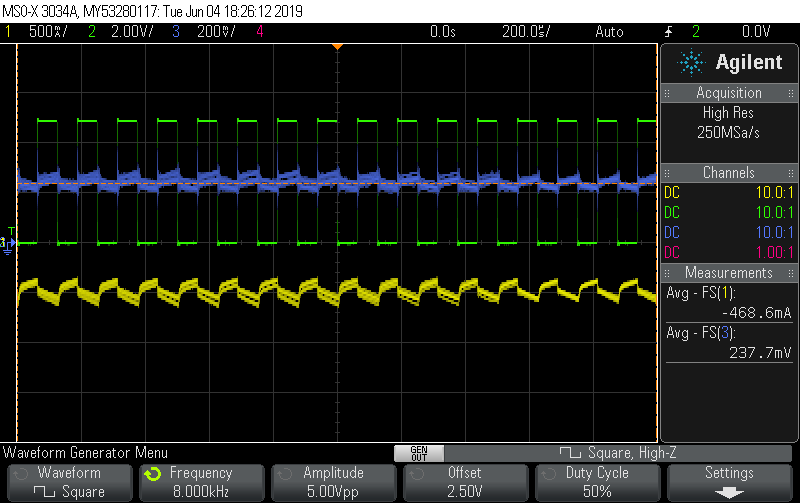Click the ground level marker at left edge
The width and height of the screenshot is (800, 503).
coord(10,242)
